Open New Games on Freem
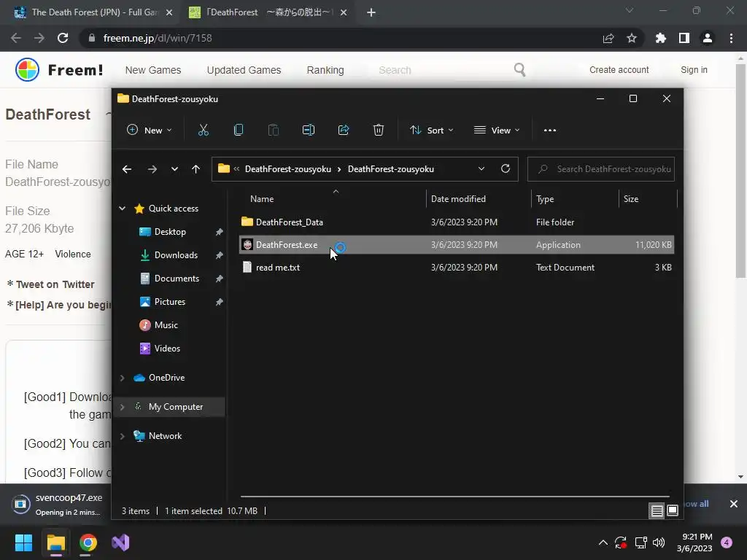 pos(153,70)
